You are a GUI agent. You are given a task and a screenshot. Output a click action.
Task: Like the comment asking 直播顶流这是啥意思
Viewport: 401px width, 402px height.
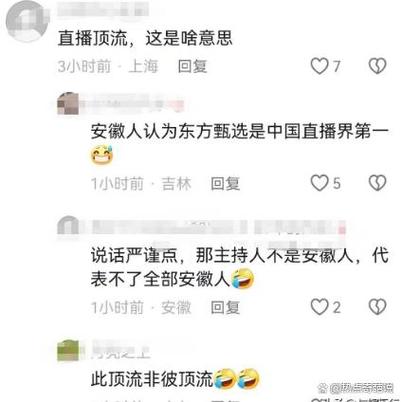pyautogui.click(x=320, y=66)
